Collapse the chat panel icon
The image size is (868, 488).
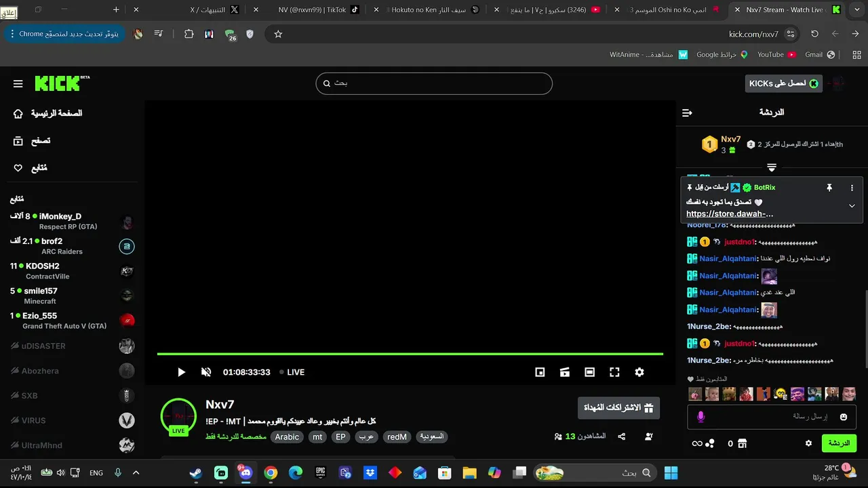687,113
